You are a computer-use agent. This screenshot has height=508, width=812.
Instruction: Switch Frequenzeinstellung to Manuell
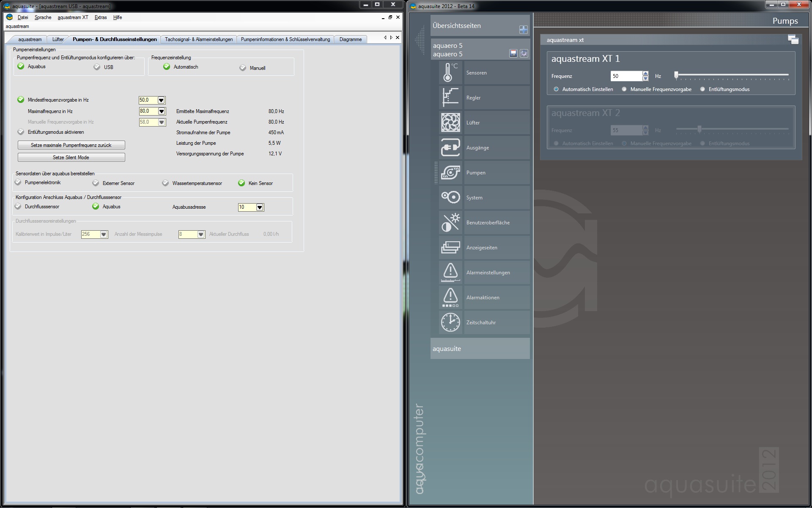[243, 68]
